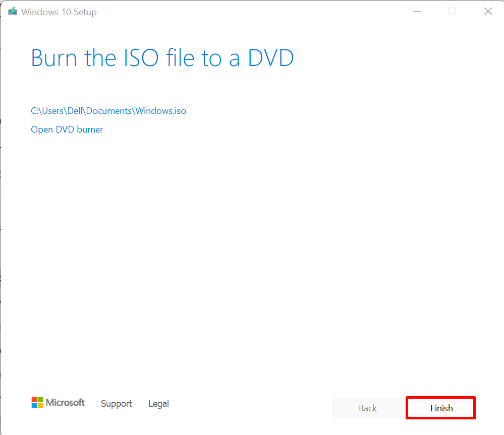This screenshot has width=504, height=435.
Task: Open the Legal link
Action: click(x=158, y=404)
